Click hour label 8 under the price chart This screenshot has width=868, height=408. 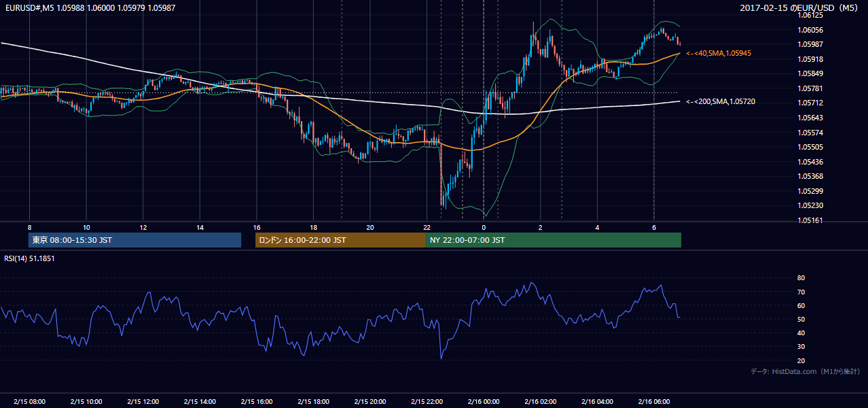click(29, 227)
